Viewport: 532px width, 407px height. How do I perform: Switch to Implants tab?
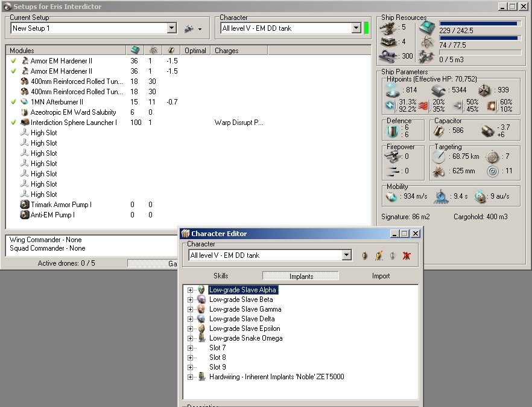tap(301, 276)
